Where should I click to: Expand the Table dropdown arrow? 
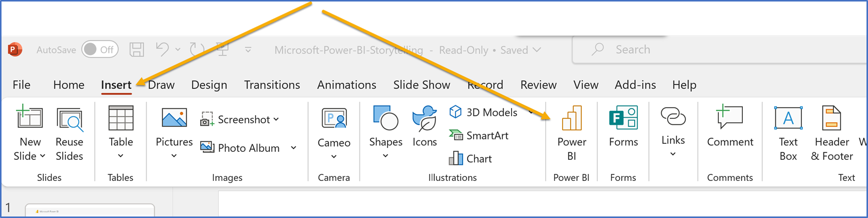point(121,156)
